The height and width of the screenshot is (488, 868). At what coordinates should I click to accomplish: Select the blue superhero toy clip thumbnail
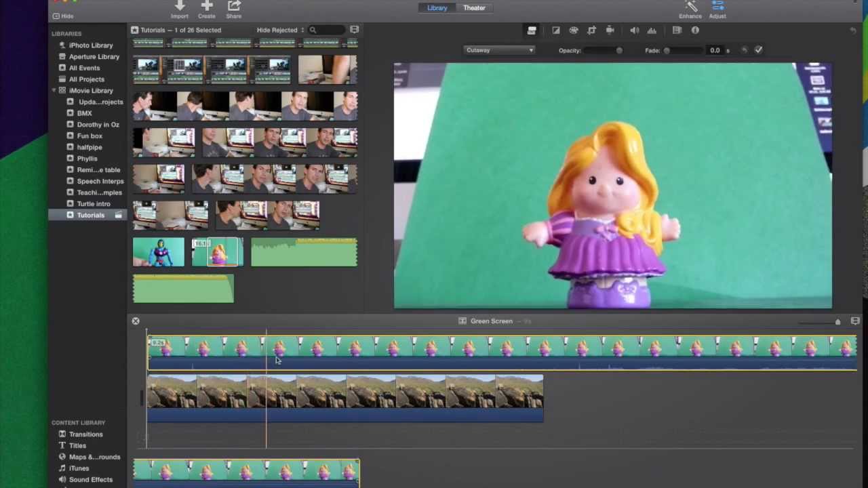(x=159, y=252)
